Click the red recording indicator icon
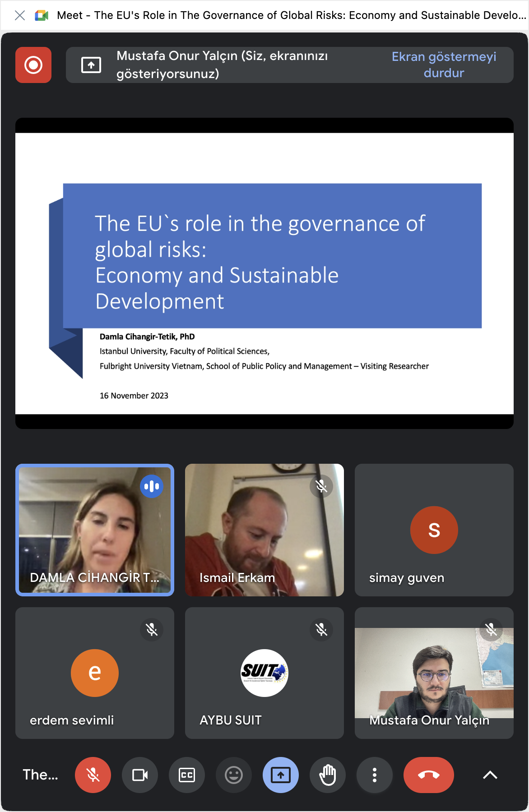 pos(33,65)
